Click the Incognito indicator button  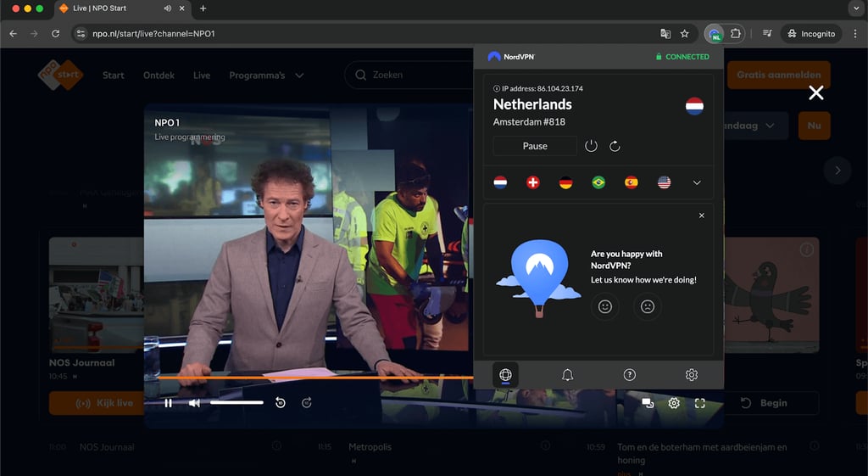click(x=811, y=34)
